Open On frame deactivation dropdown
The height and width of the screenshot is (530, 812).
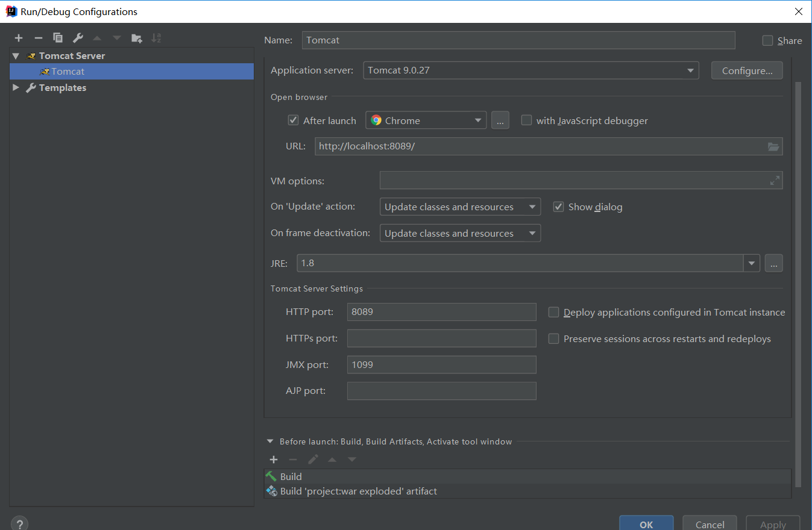460,233
